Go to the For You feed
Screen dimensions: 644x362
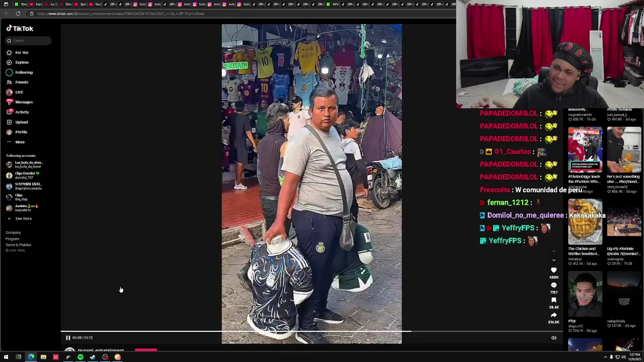pyautogui.click(x=18, y=52)
